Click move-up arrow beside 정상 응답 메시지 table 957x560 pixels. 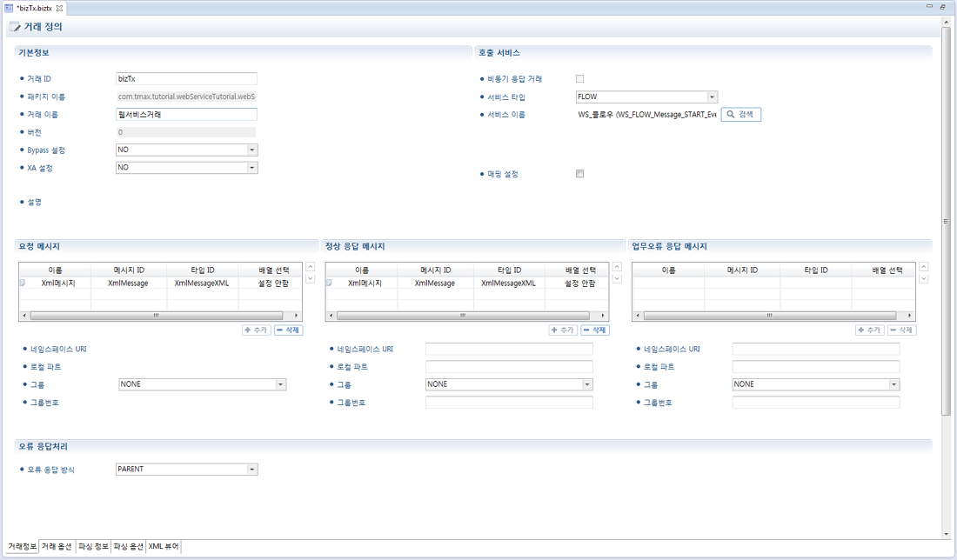[x=617, y=267]
